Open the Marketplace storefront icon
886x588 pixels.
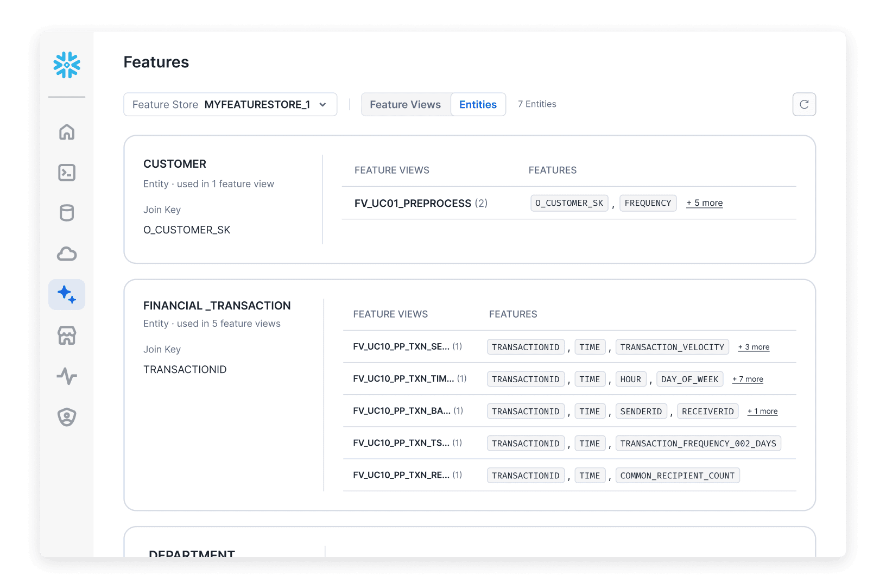pos(66,336)
